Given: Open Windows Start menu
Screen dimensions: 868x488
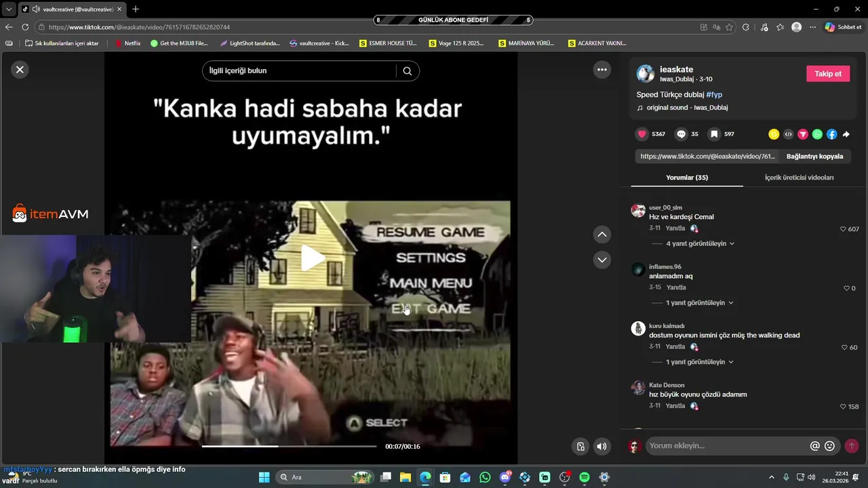Looking at the screenshot, I should [x=264, y=477].
